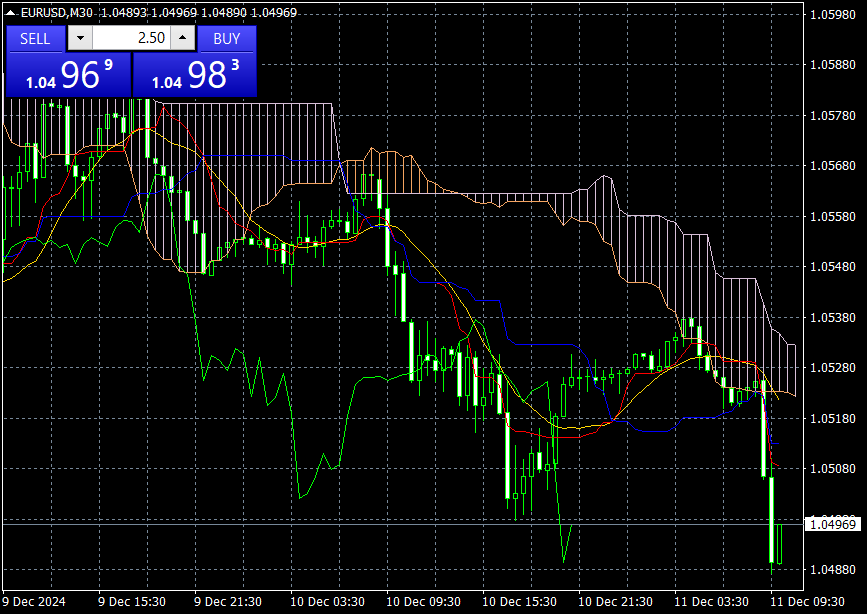The height and width of the screenshot is (614, 867).
Task: Click the 9 Dec 2024 time label
Action: point(34,601)
